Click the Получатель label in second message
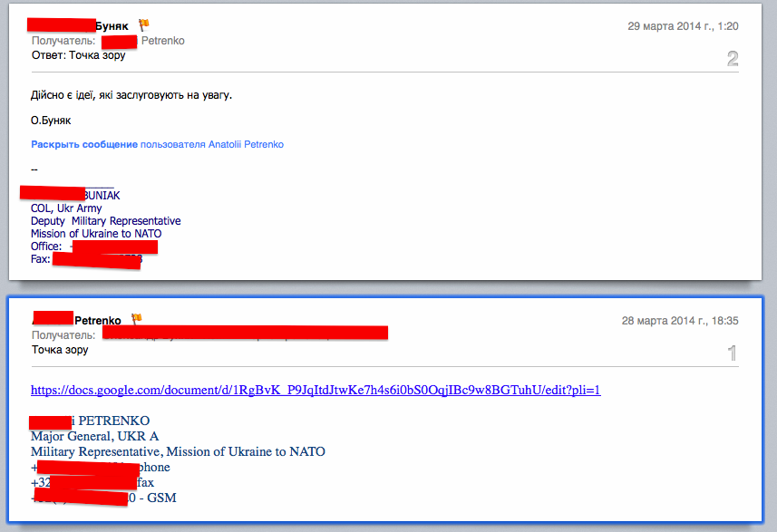Viewport: 777px width, 532px height. pos(63,335)
